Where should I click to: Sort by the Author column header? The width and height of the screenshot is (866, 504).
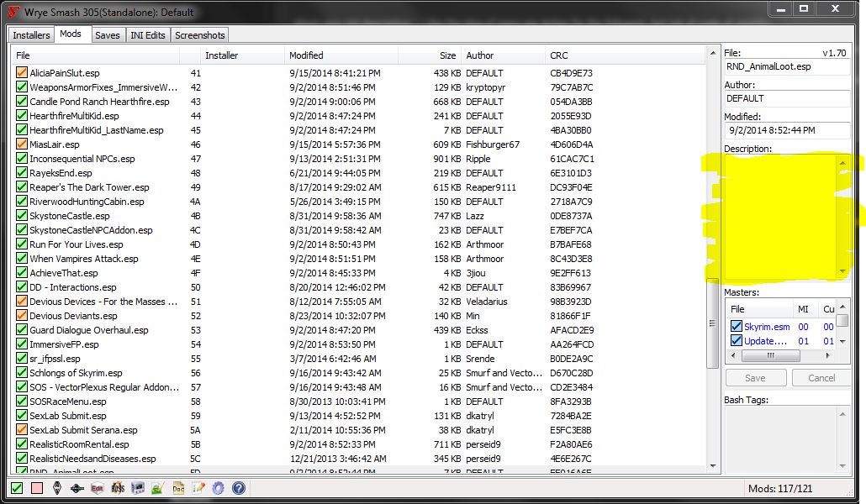(x=503, y=55)
